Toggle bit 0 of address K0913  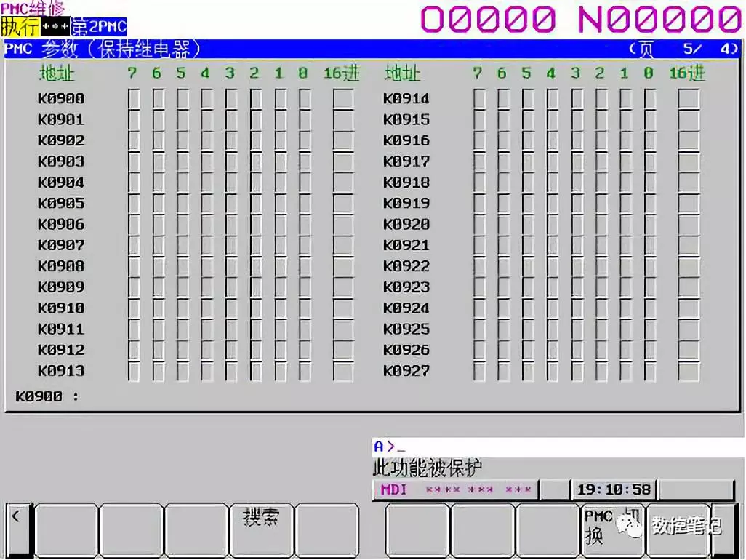pos(305,371)
